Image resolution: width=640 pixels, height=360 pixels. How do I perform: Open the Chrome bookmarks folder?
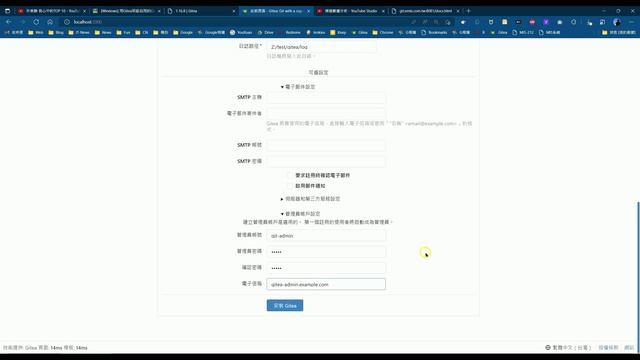(383, 32)
